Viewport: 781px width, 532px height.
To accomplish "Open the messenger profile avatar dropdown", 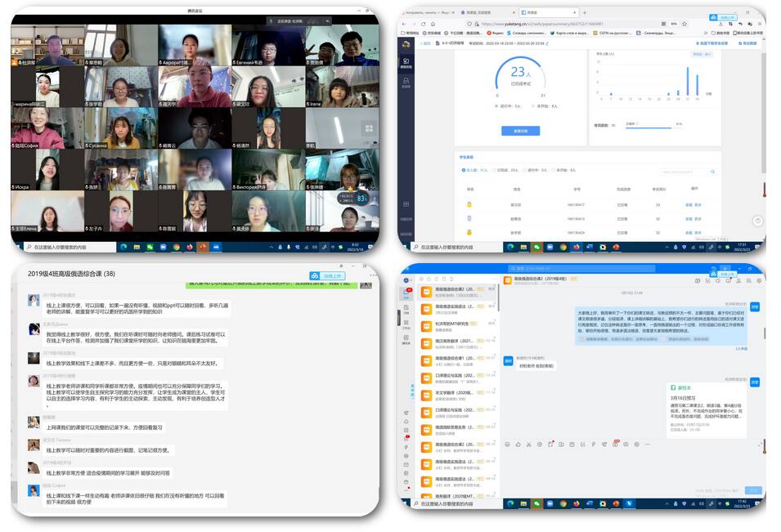I will coord(406,280).
